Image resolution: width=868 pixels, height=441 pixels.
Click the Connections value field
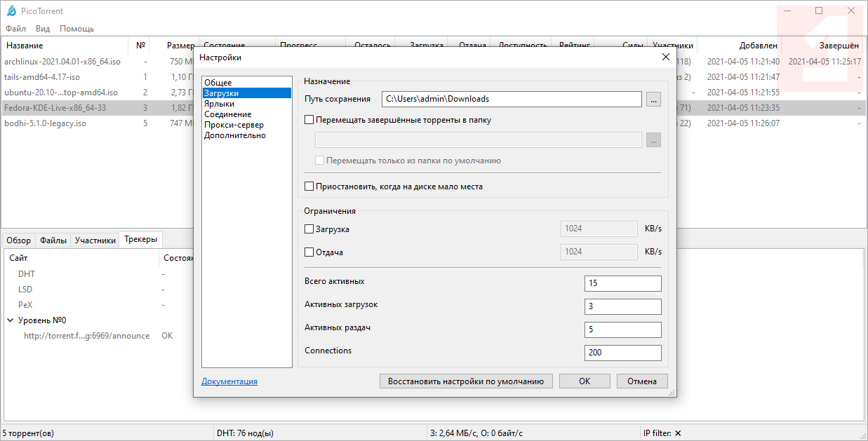tap(623, 353)
